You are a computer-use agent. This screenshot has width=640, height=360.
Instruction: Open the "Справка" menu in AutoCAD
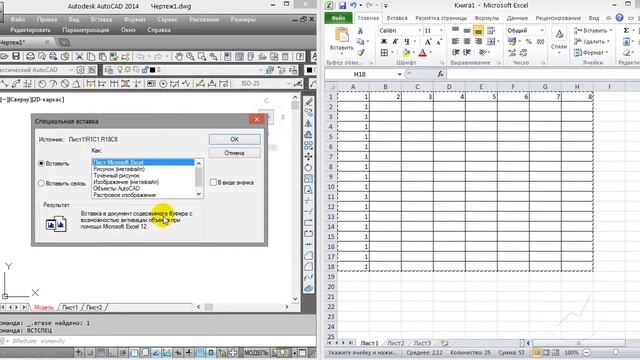159,30
